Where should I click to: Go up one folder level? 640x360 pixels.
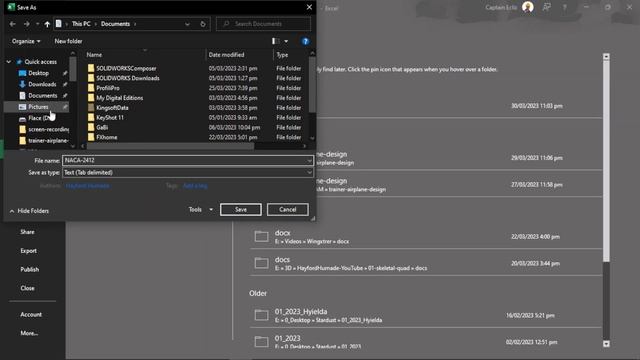coord(47,24)
